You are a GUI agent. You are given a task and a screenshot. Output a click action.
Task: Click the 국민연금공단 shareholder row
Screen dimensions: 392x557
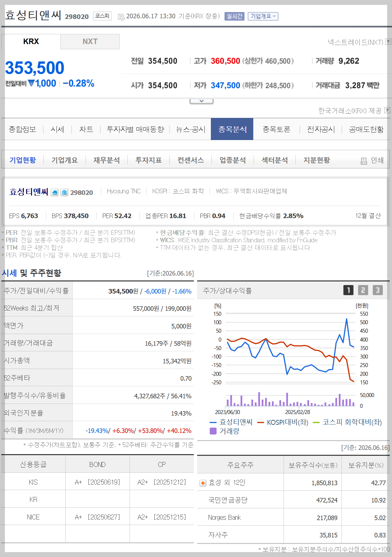(293, 500)
